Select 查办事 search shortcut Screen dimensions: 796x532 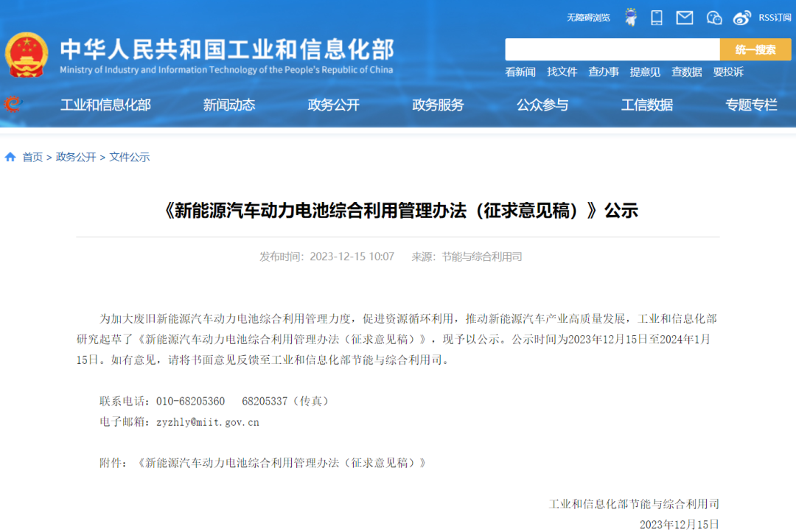click(604, 72)
